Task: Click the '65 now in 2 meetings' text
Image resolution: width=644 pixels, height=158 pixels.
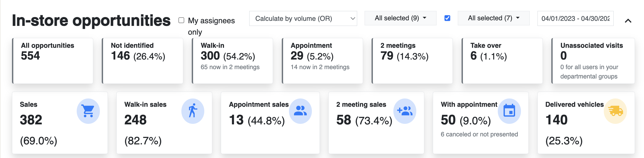Action: (230, 67)
